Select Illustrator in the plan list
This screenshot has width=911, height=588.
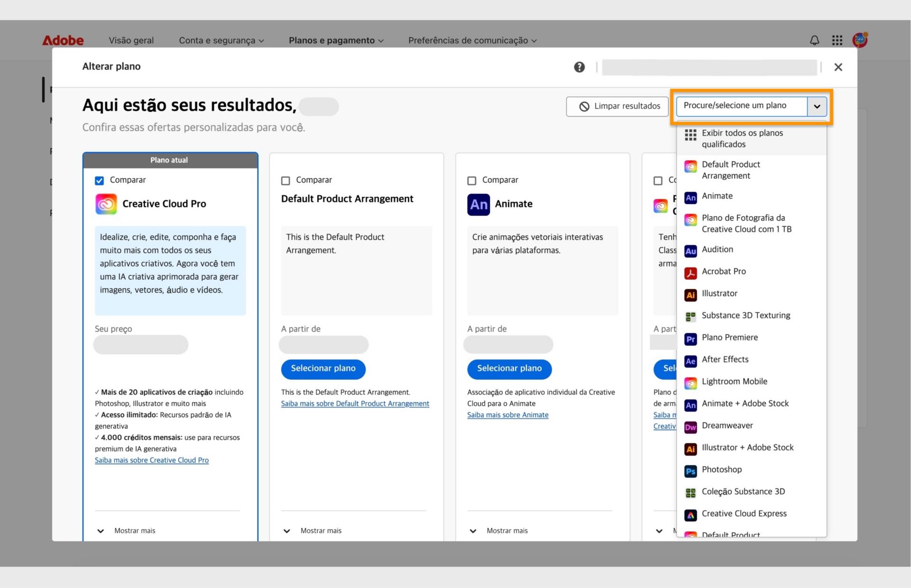(x=719, y=293)
